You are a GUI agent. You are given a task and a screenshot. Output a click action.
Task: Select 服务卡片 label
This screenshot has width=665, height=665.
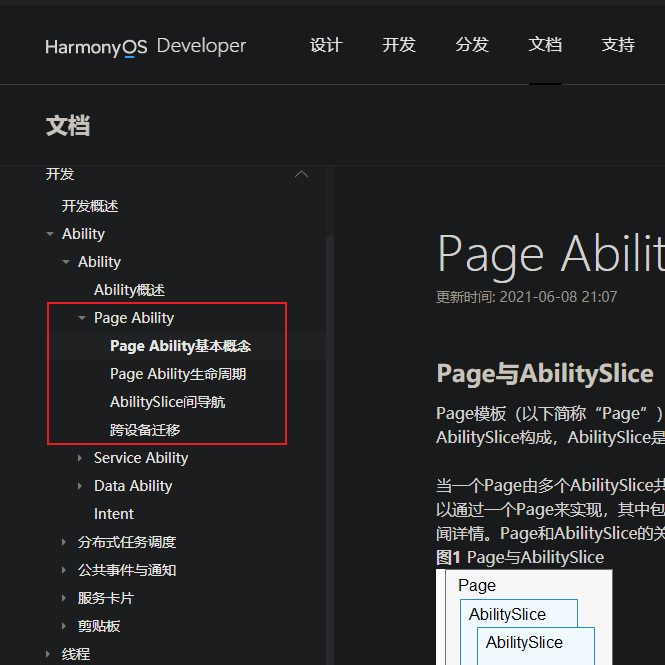(106, 598)
